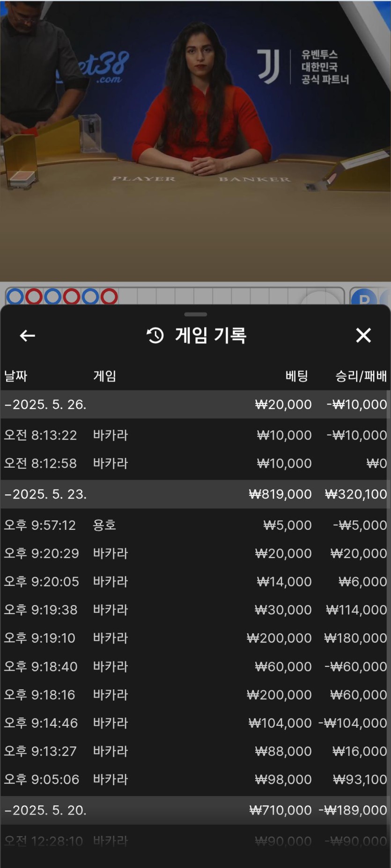Open the 용호 game record at 9:57:12
The height and width of the screenshot is (868, 391).
point(195,525)
